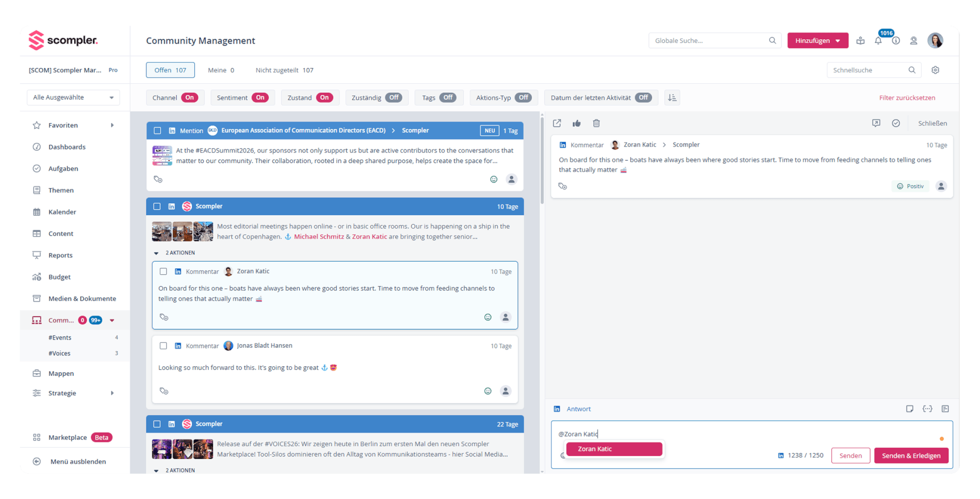Viewport: 980px width, 499px height.
Task: Click the Michael Schmitz mention link
Action: point(319,237)
